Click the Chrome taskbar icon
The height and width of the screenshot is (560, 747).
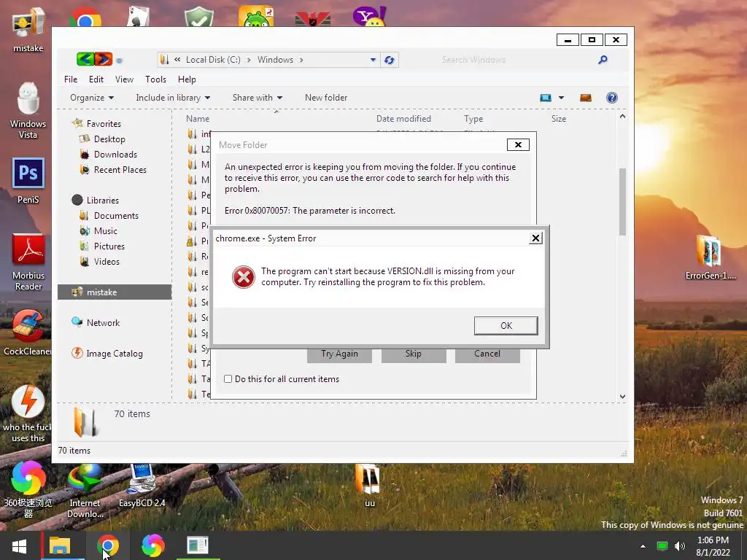(x=108, y=545)
